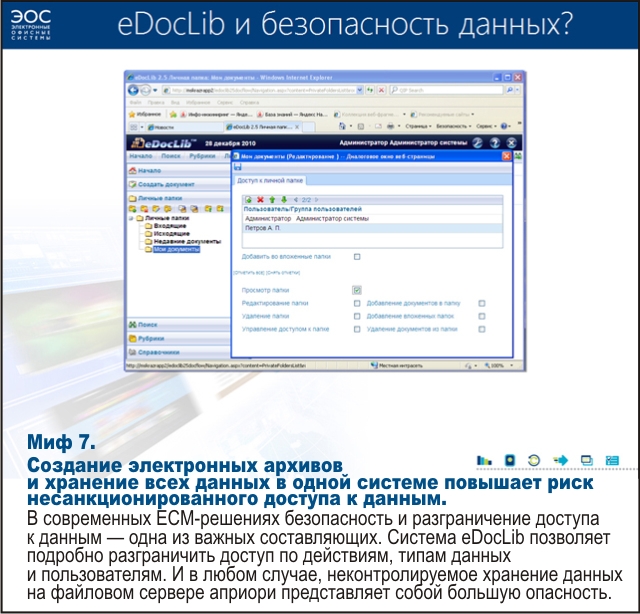Check the Добавление документов в папку checkbox
This screenshot has height=614, width=640.
tap(482, 303)
